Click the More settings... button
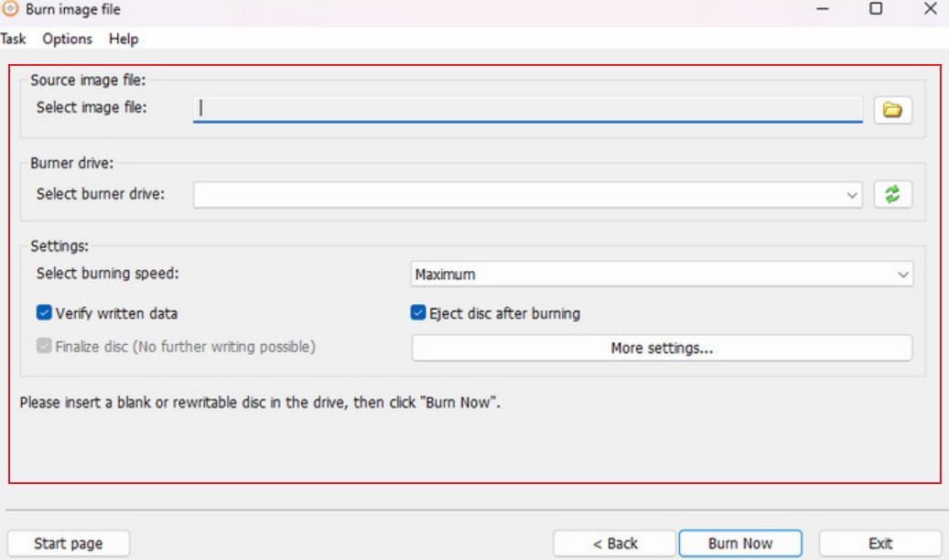The image size is (949, 560). (x=662, y=348)
